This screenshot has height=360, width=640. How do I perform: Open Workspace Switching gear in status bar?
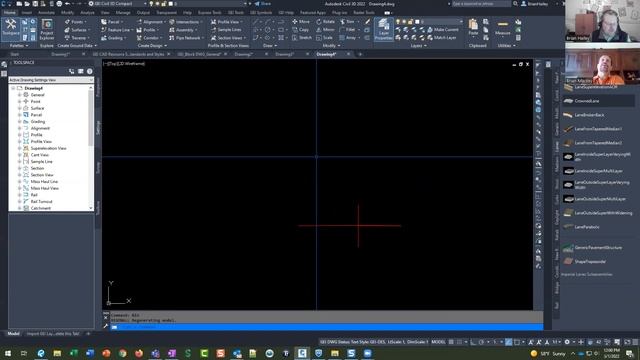[x=567, y=342]
